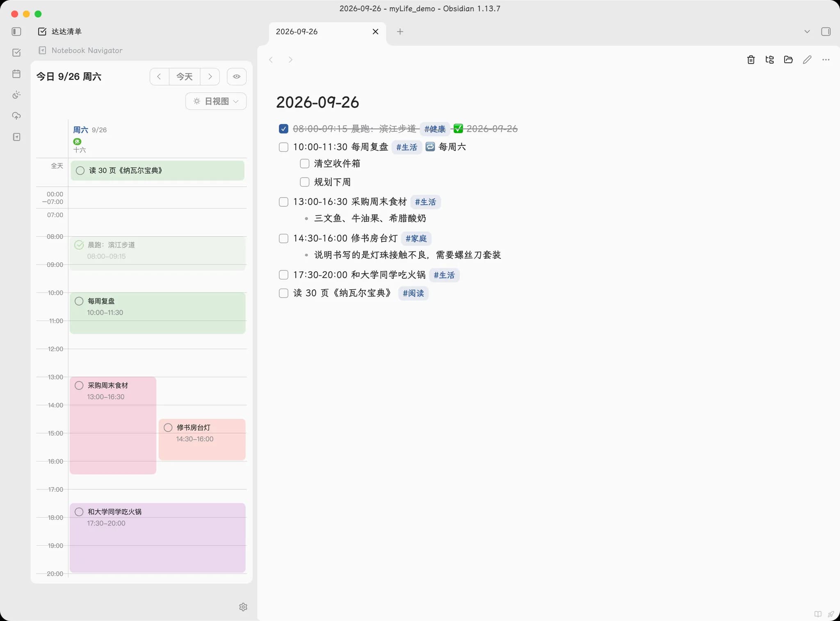Delete the note with the trash icon
The height and width of the screenshot is (621, 840).
pos(751,60)
